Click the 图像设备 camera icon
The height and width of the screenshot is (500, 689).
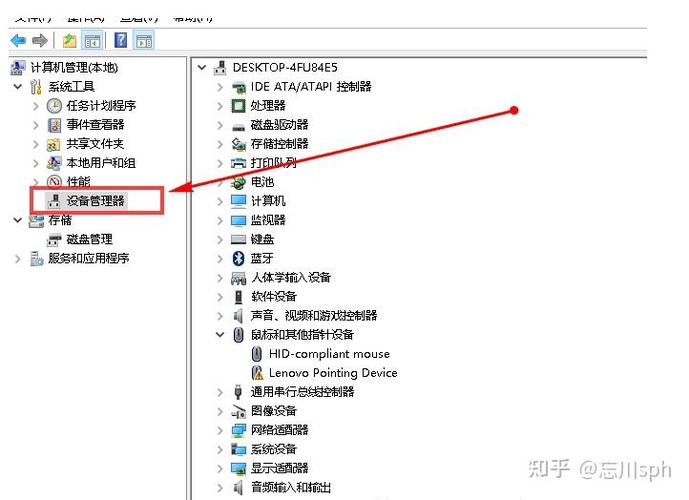coord(239,411)
